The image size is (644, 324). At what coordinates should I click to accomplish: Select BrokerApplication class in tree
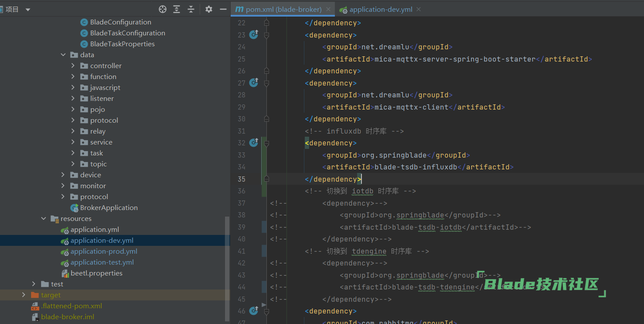(109, 208)
